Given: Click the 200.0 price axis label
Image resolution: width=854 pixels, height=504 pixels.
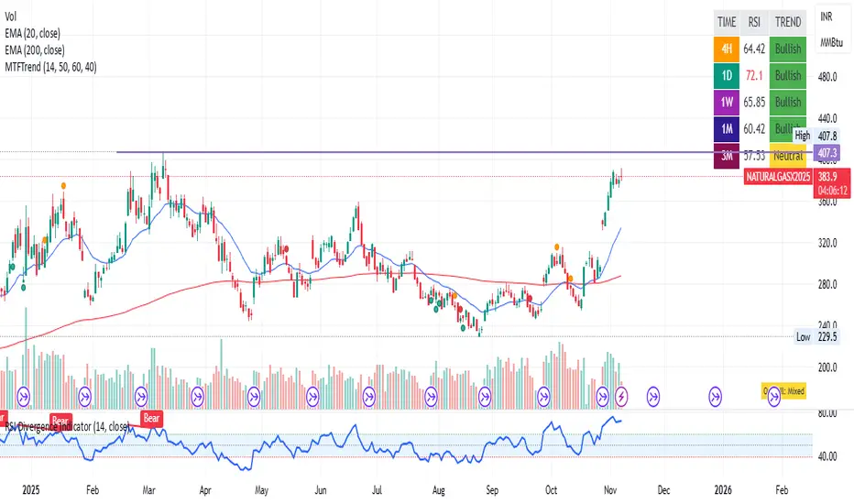Looking at the screenshot, I should click(827, 367).
